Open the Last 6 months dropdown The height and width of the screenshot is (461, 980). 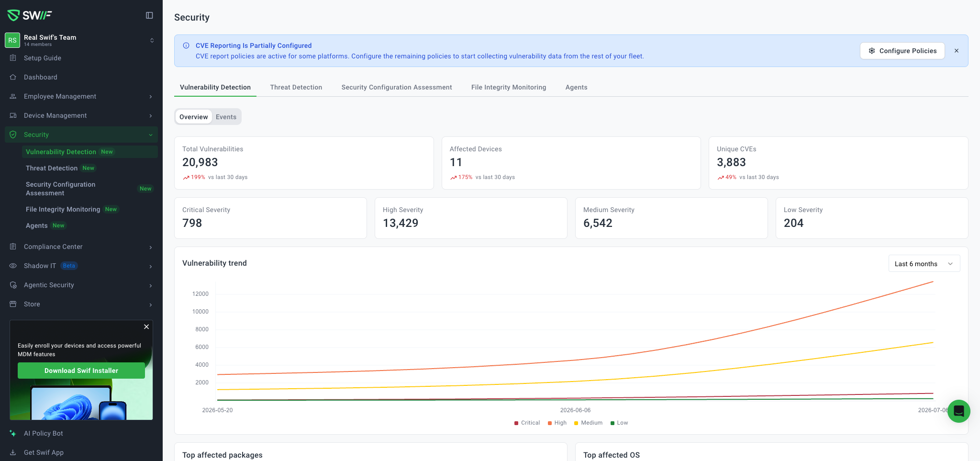point(924,264)
